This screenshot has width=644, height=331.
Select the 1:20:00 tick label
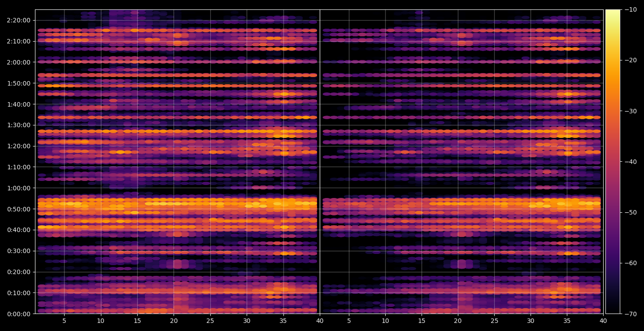[x=19, y=146]
